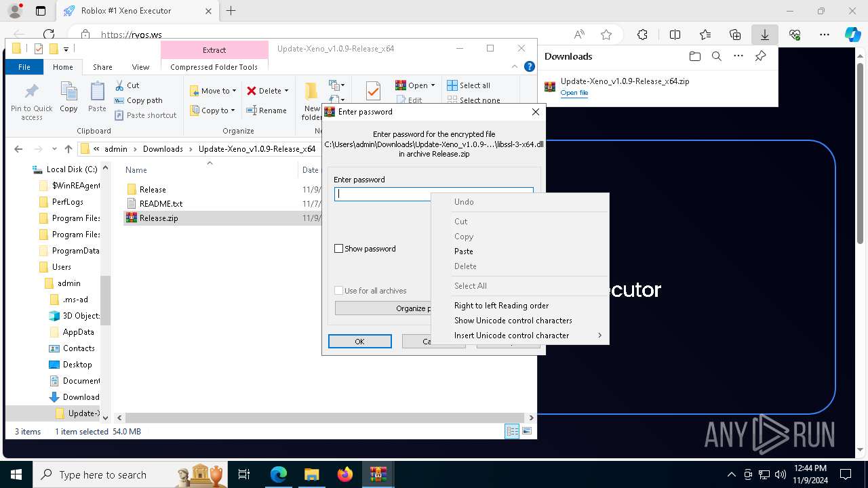Open a new Edge tab

tap(231, 11)
